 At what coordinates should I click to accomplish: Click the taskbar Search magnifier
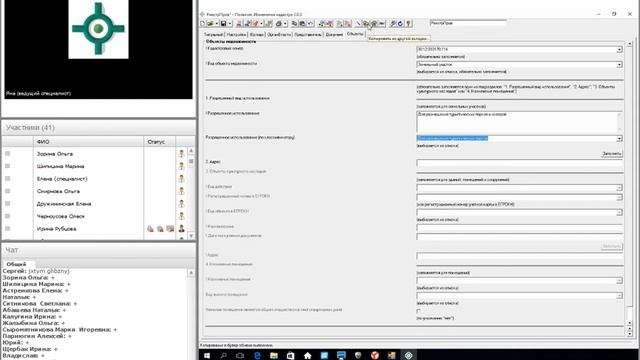click(224, 356)
